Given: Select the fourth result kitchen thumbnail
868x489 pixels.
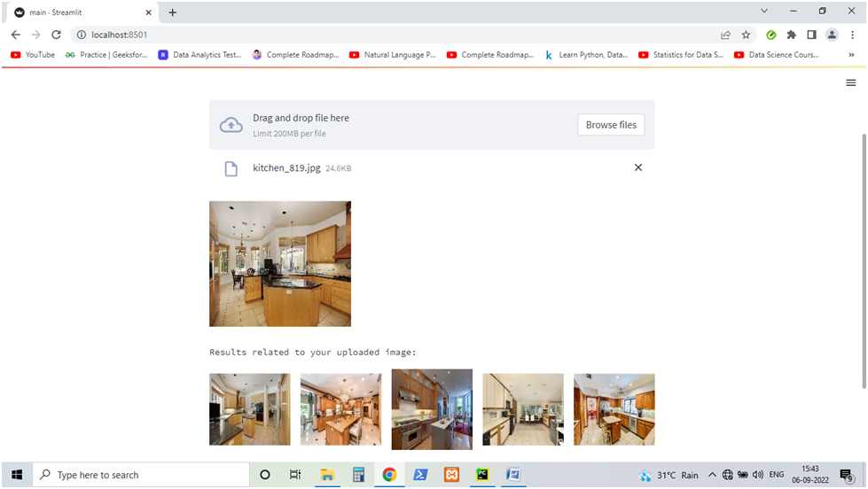Looking at the screenshot, I should [523, 409].
